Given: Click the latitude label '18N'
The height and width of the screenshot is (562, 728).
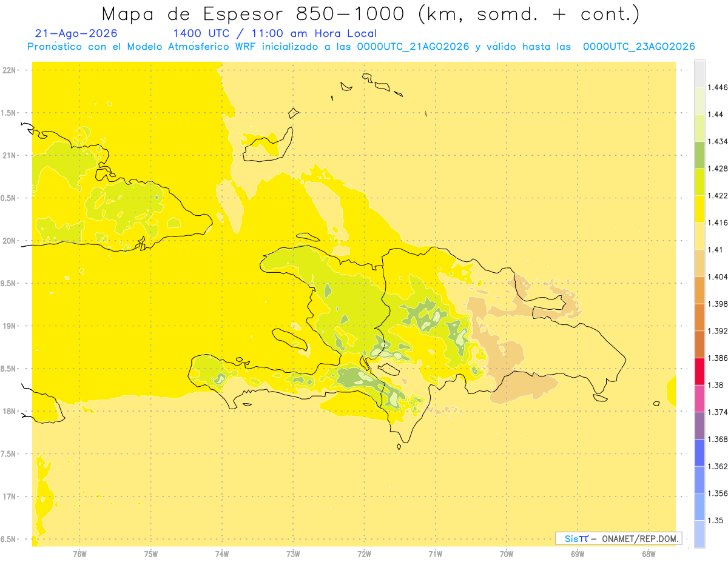Looking at the screenshot, I should pyautogui.click(x=9, y=411).
